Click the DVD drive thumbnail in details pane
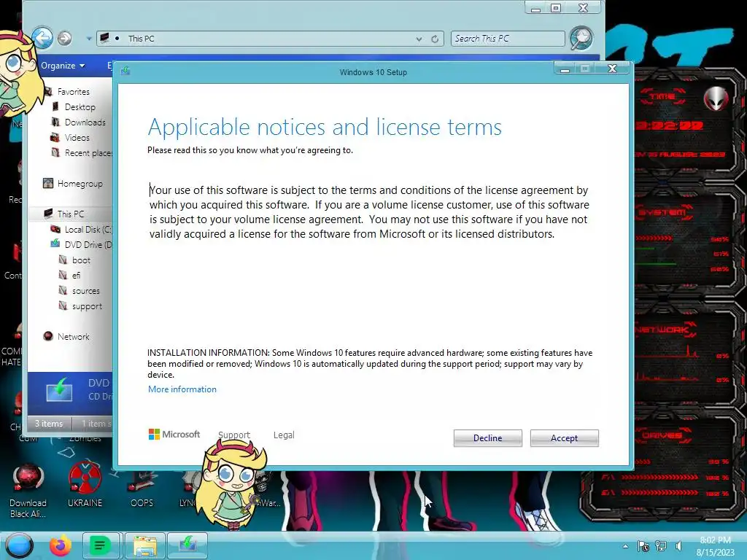The width and height of the screenshot is (747, 560). click(x=59, y=389)
